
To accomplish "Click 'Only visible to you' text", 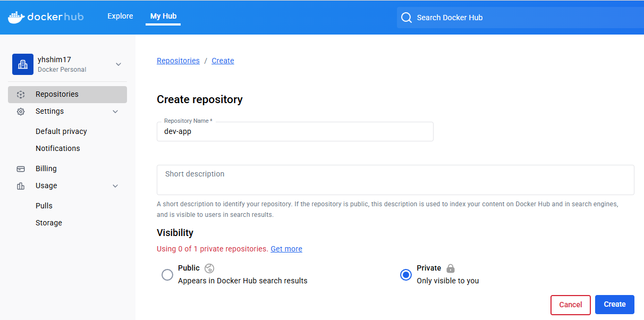I will point(448,281).
